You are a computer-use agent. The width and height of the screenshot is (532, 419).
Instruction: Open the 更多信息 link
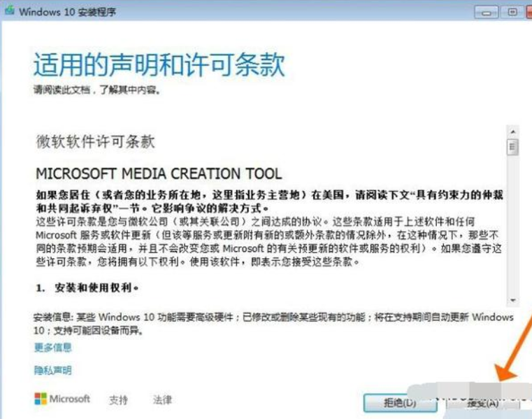[53, 348]
